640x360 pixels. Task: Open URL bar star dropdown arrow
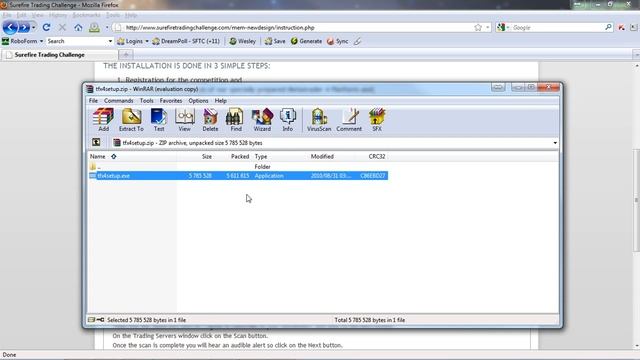tap(487, 27)
